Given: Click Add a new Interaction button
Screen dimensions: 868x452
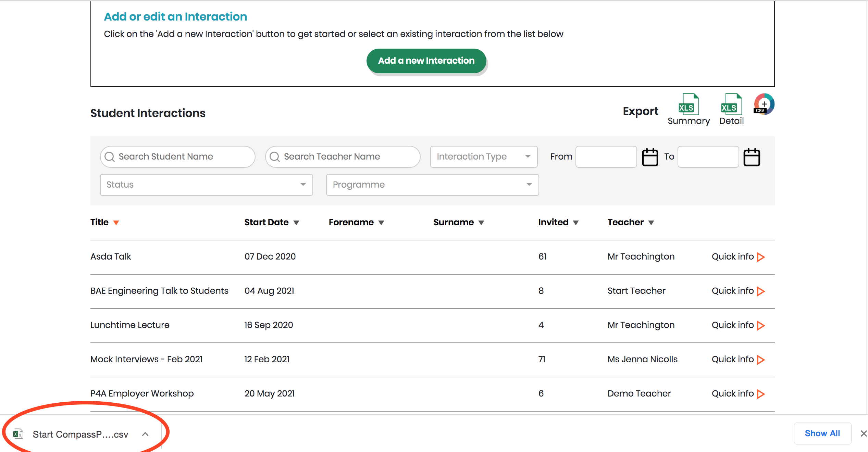Looking at the screenshot, I should [426, 61].
